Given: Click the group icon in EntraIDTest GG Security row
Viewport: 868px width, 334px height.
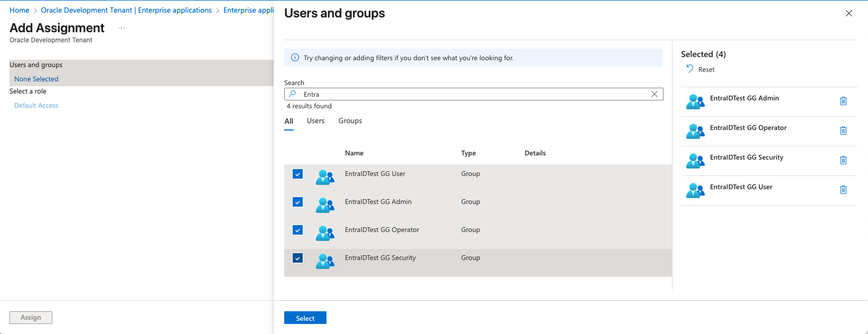Looking at the screenshot, I should coord(325,261).
